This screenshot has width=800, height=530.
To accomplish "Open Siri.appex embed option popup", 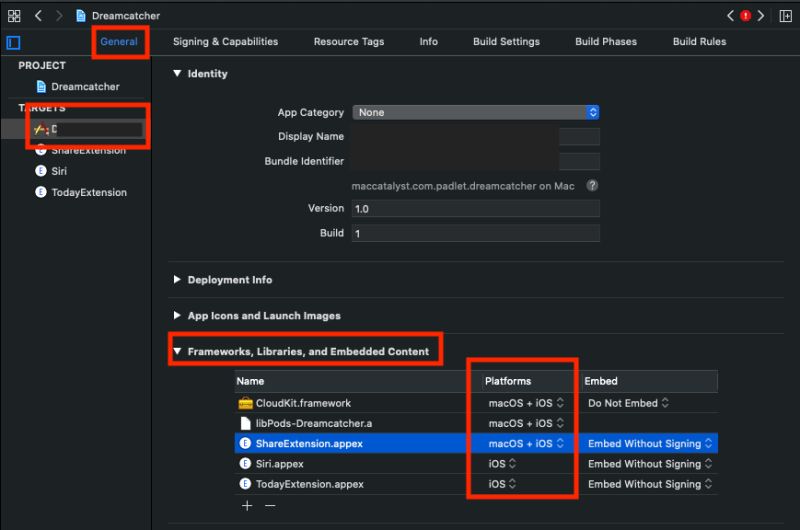I will (650, 464).
